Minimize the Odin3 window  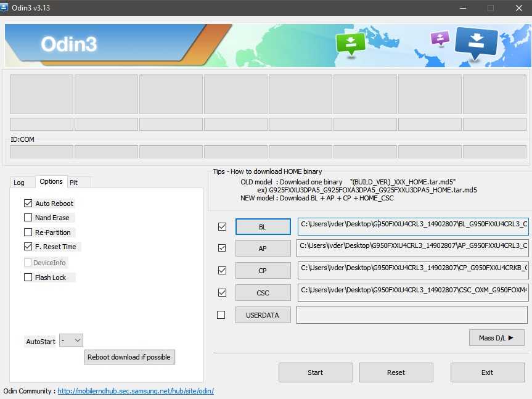click(462, 8)
